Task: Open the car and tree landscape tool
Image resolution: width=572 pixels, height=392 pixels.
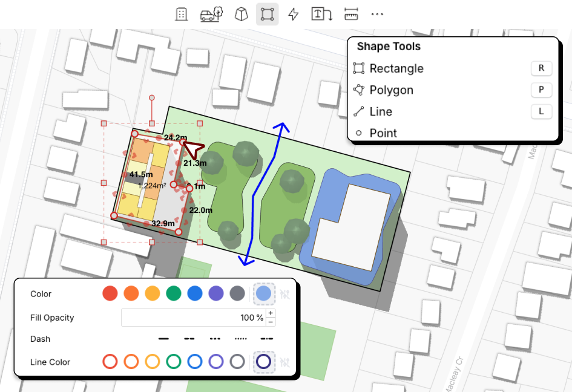Action: 211,15
